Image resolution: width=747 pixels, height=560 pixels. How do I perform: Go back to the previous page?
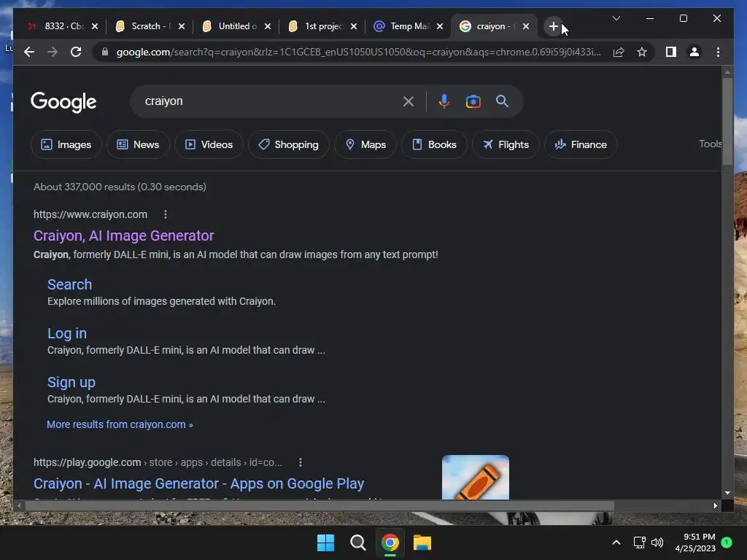tap(29, 52)
